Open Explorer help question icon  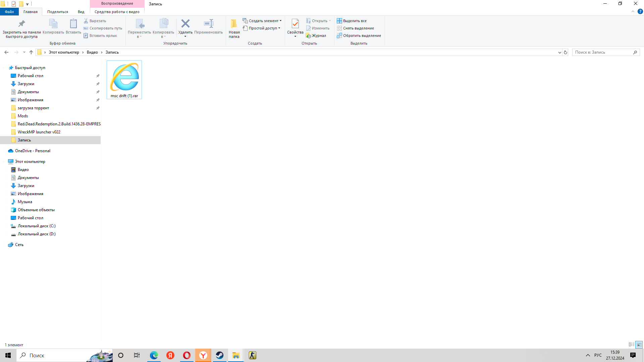pos(640,11)
